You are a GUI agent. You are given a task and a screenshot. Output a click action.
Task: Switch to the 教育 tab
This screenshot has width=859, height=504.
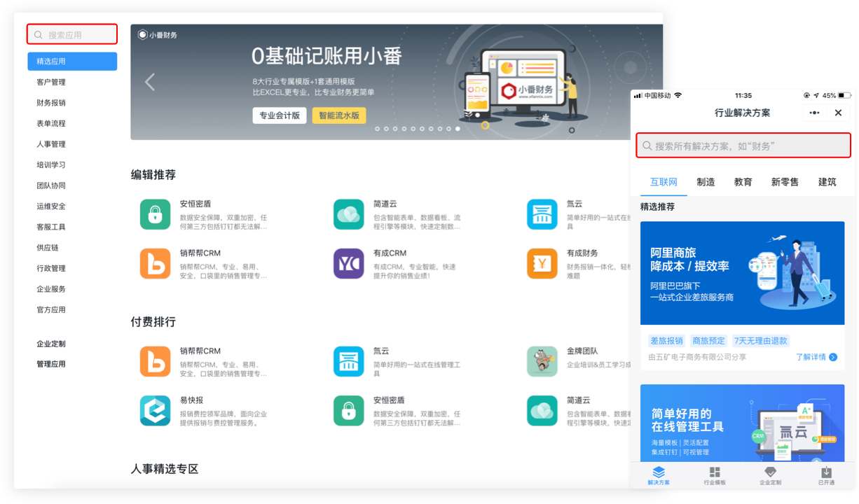743,182
